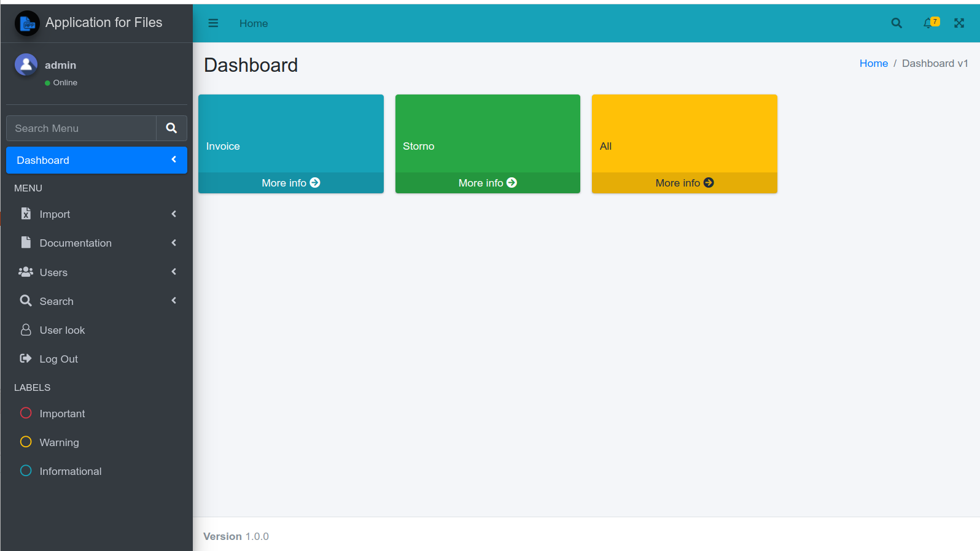The height and width of the screenshot is (551, 980).
Task: Click More info on Storno card
Action: pyautogui.click(x=488, y=183)
